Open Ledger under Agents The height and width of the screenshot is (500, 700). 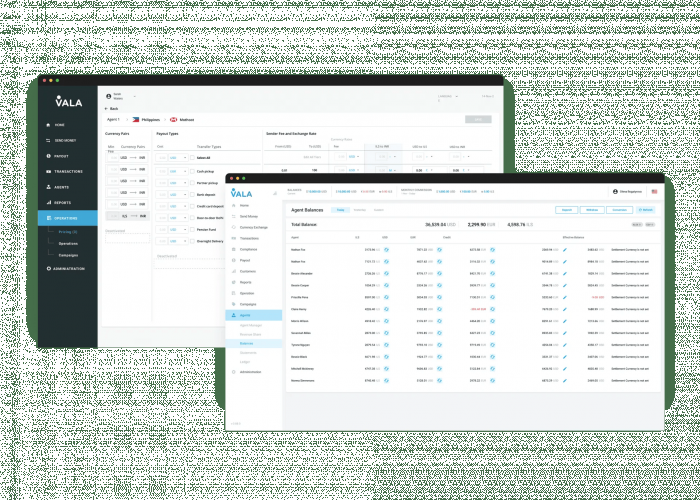tap(245, 362)
